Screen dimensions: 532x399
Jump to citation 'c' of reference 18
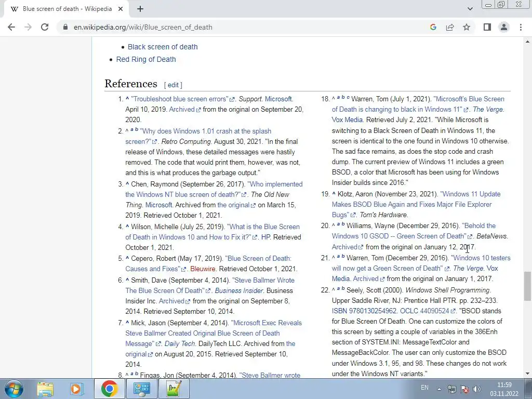348,97
